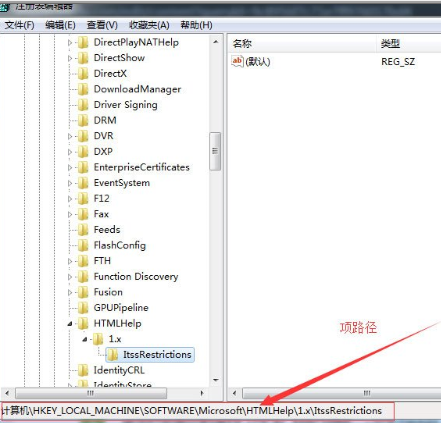
Task: Expand the EnterpriseCertificates key
Action: pos(70,167)
